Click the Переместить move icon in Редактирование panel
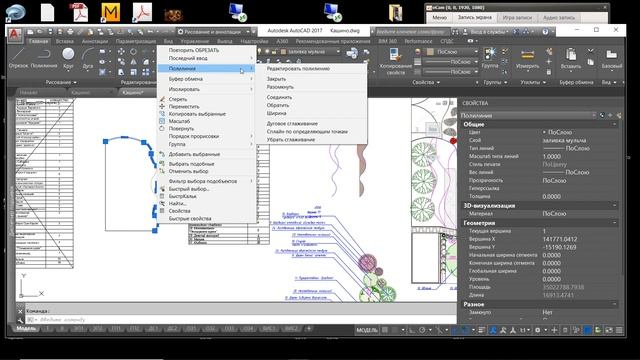640x360 pixels. [121, 52]
